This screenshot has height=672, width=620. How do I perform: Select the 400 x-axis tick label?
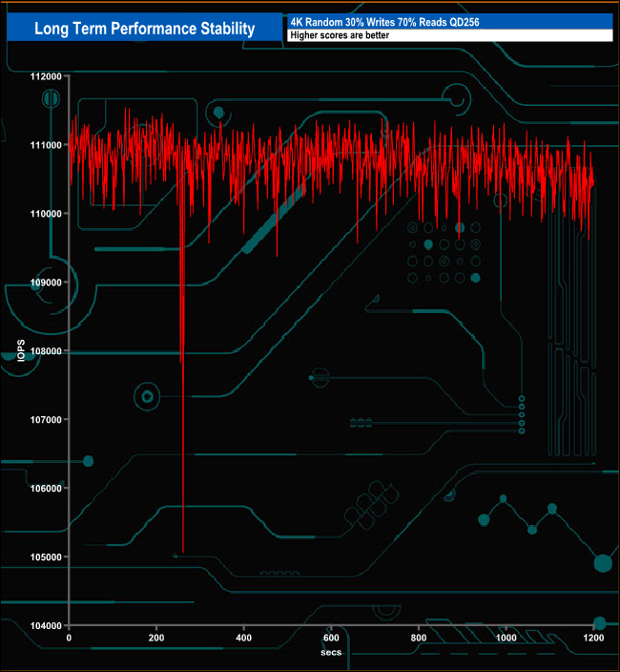tap(244, 638)
